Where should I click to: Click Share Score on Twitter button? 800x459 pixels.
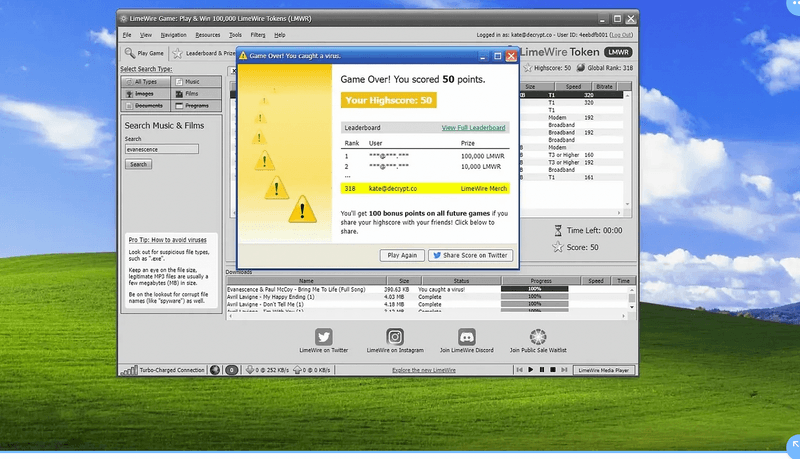[x=470, y=256]
